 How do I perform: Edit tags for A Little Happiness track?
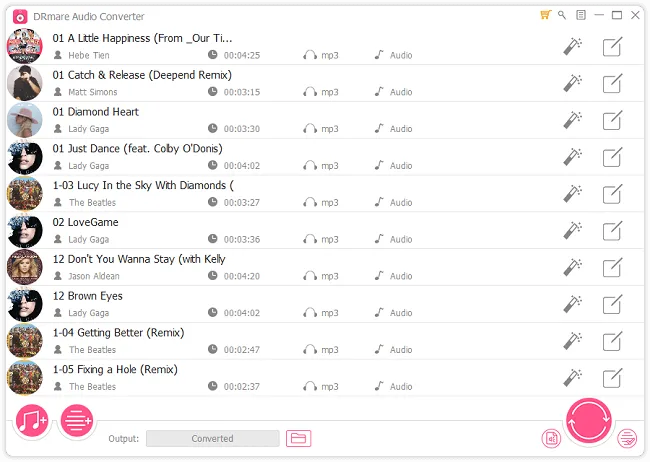click(x=612, y=46)
